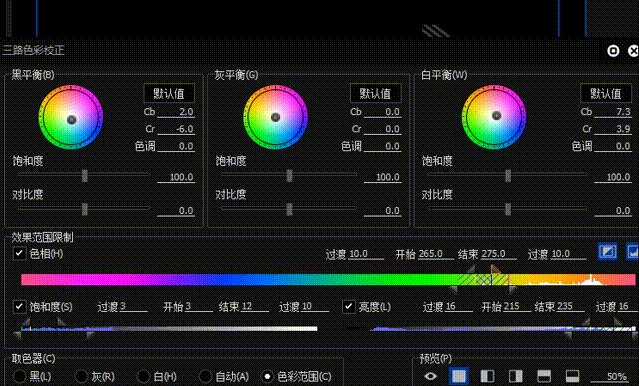
Task: Edit white balance contrast 0.0 field
Action: 613,211
